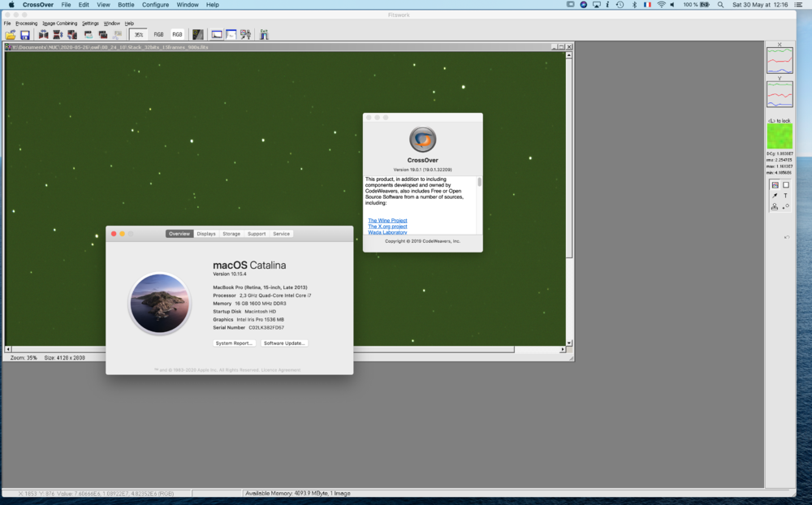
Task: Click the French flag input source icon
Action: pyautogui.click(x=647, y=5)
